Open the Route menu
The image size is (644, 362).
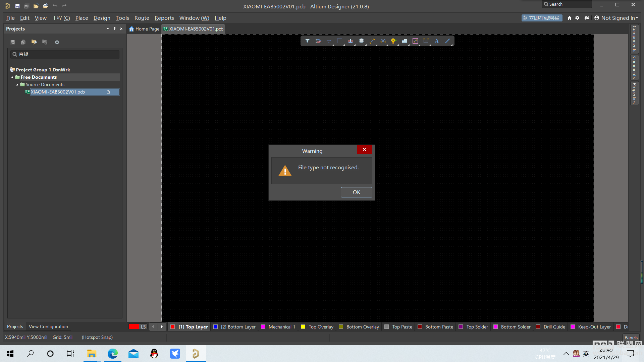coord(142,18)
